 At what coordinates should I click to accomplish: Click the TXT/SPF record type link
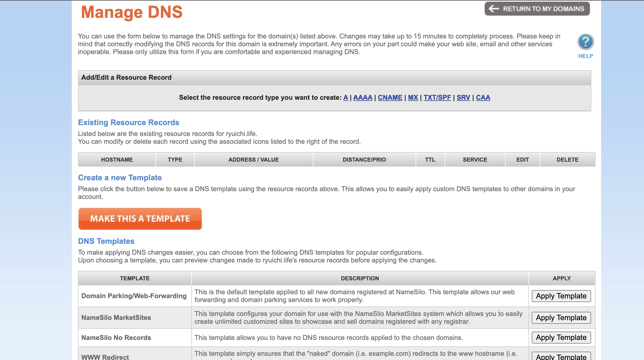click(x=437, y=98)
